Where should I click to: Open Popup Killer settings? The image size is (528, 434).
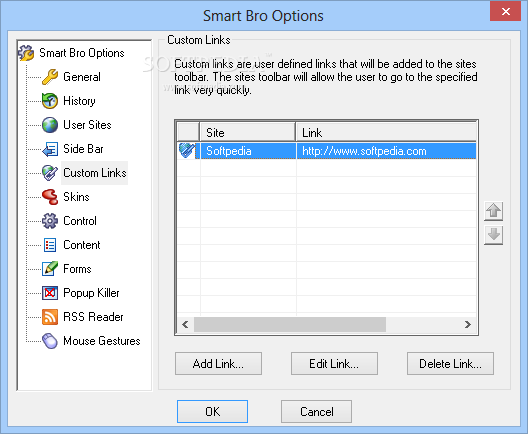91,293
